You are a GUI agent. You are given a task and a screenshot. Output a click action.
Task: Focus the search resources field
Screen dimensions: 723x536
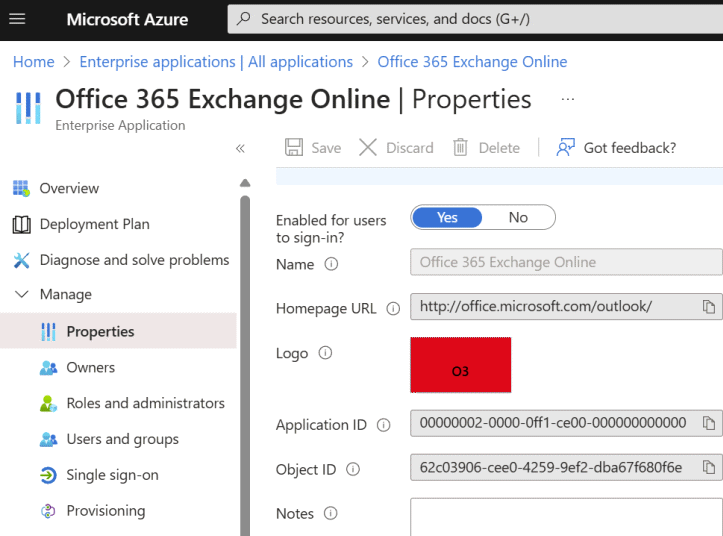click(x=475, y=19)
